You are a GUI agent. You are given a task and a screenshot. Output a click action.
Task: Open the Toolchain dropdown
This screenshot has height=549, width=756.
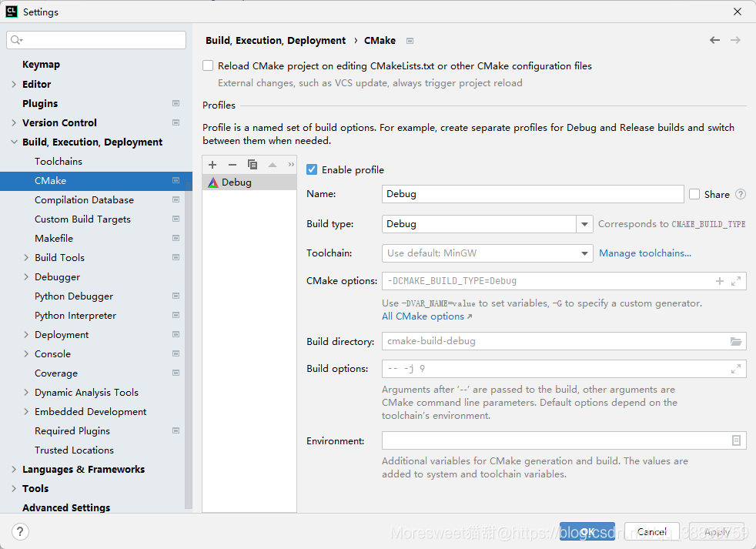coord(584,253)
